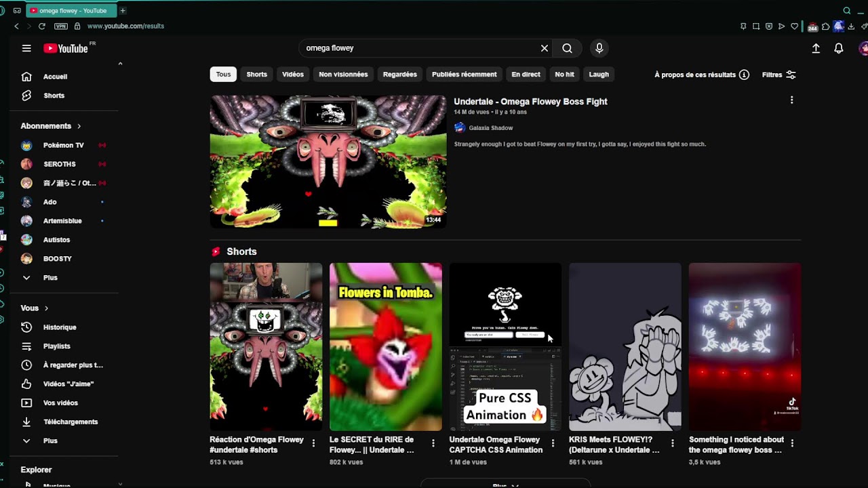Viewport: 868px width, 488px height.
Task: Go back with the browser back arrow
Action: tap(16, 26)
